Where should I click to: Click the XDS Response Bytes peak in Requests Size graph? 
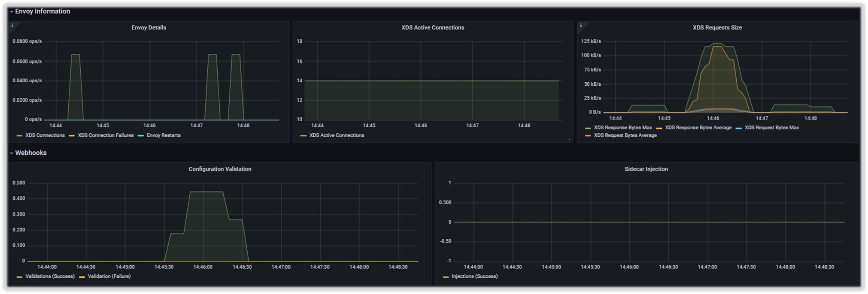[718, 44]
